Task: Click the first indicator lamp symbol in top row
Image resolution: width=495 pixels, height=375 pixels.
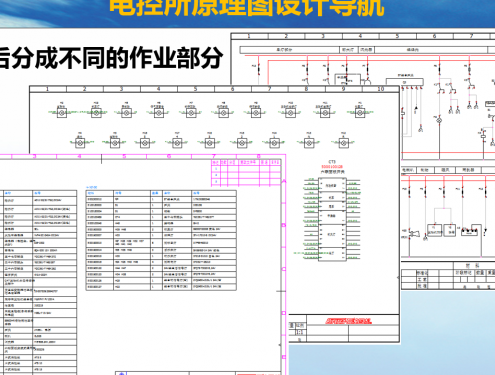Action: [x=61, y=113]
